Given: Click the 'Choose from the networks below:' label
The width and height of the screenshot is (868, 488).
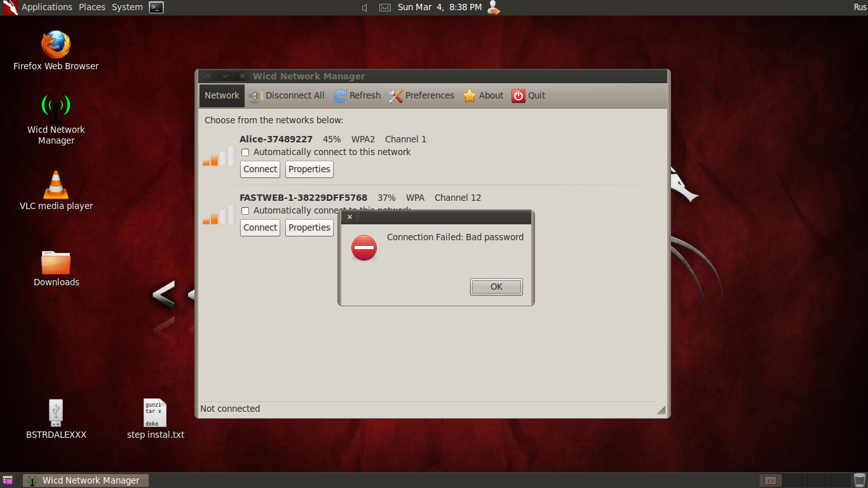Looking at the screenshot, I should [x=274, y=120].
